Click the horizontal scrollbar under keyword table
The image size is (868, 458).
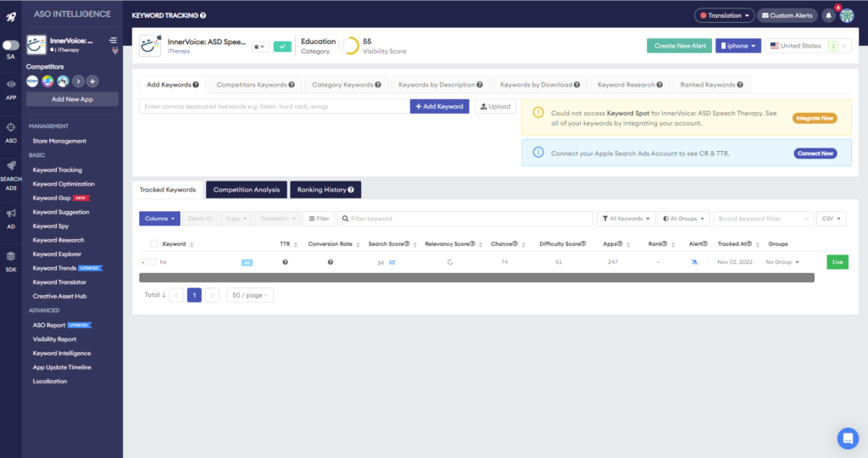pyautogui.click(x=476, y=277)
